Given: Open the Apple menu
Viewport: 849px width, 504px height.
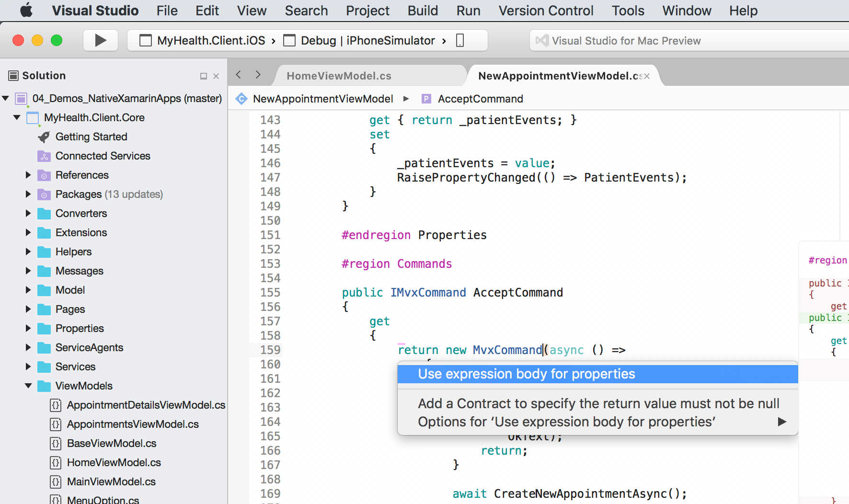Looking at the screenshot, I should pos(26,10).
